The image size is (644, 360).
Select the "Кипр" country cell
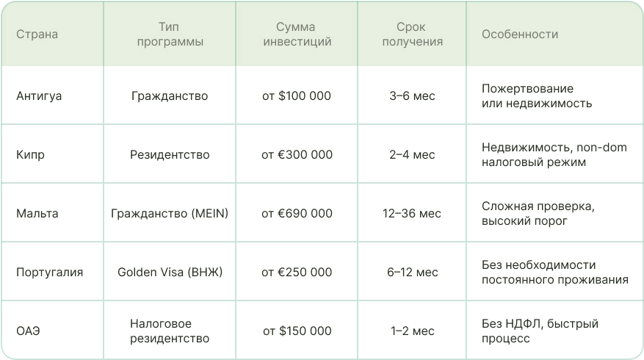[30, 155]
